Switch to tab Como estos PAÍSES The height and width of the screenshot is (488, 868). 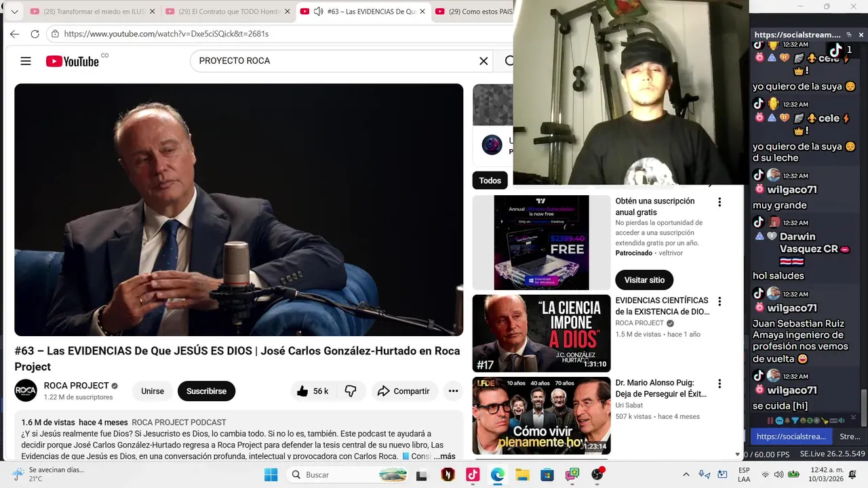click(473, 12)
